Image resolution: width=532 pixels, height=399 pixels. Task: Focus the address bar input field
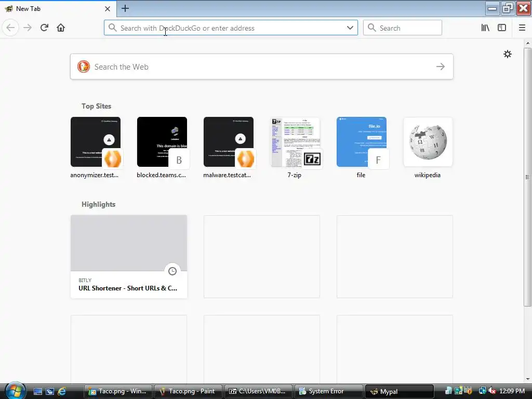tap(231, 28)
